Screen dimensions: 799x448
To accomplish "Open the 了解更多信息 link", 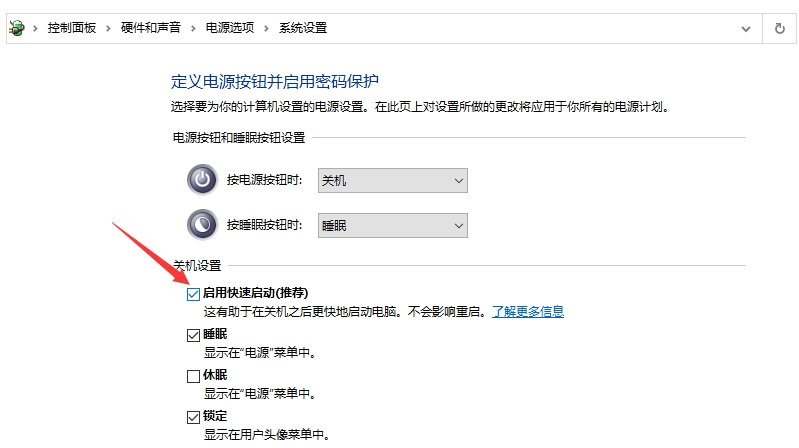I will [527, 312].
